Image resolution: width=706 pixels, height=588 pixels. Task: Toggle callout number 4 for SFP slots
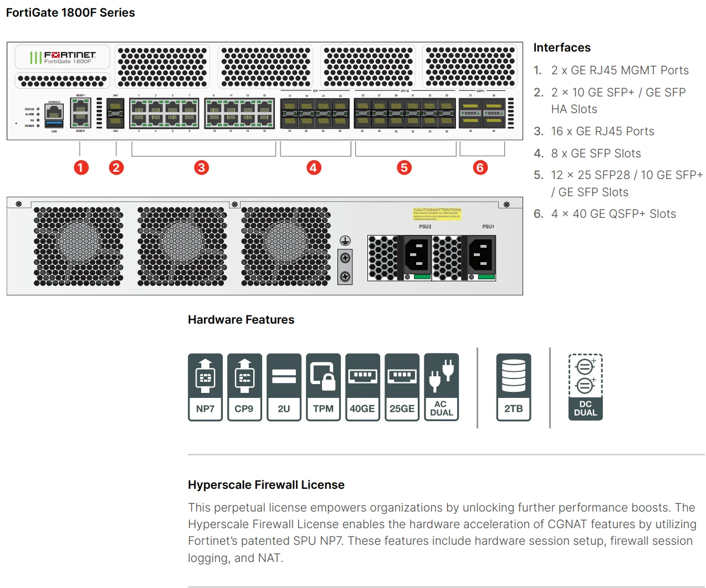(x=314, y=167)
